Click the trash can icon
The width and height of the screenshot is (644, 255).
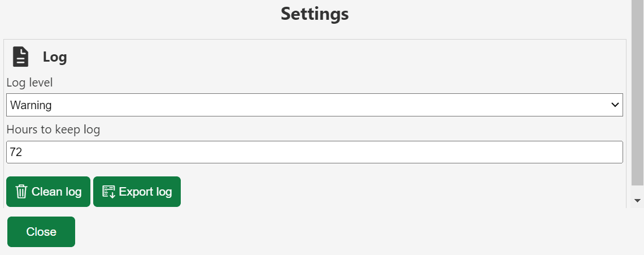(x=21, y=192)
